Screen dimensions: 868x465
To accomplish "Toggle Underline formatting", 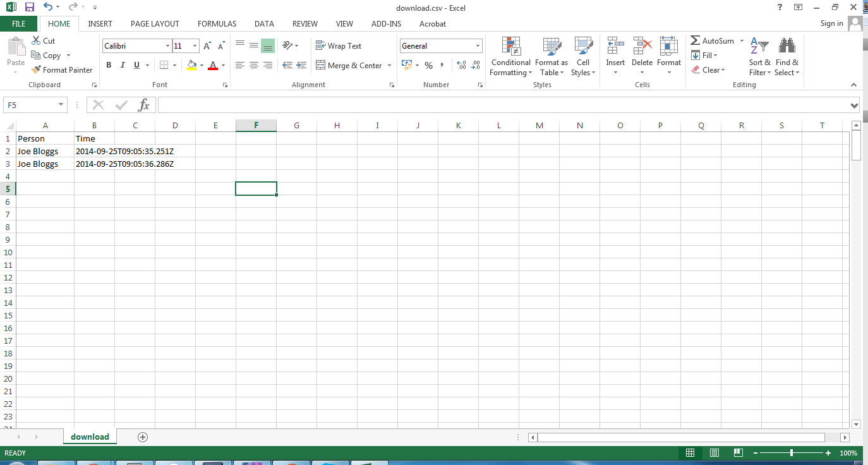I will coord(136,65).
